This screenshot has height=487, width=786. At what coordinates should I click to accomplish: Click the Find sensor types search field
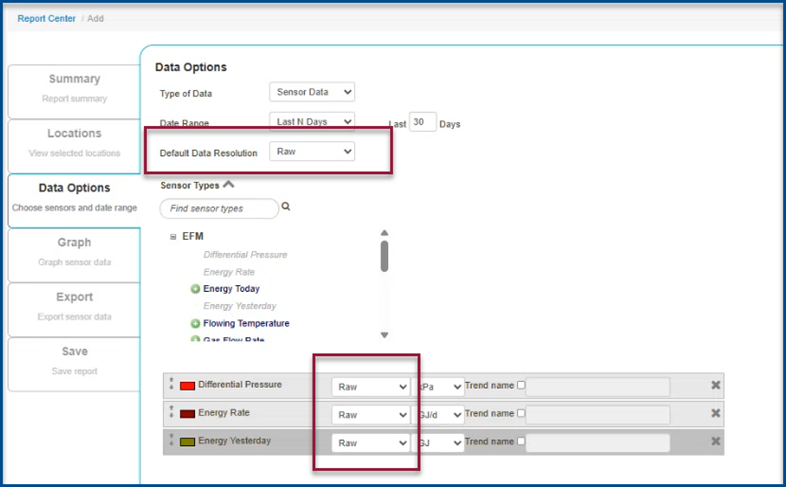tap(219, 208)
